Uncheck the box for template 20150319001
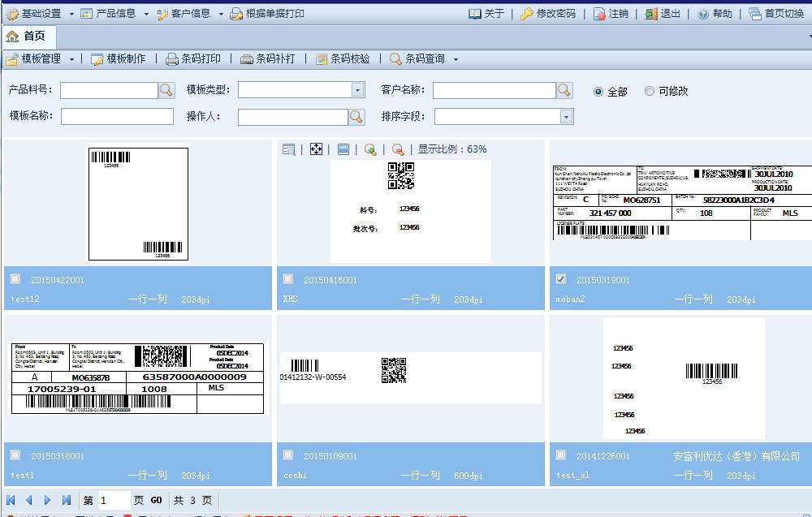 click(x=560, y=279)
